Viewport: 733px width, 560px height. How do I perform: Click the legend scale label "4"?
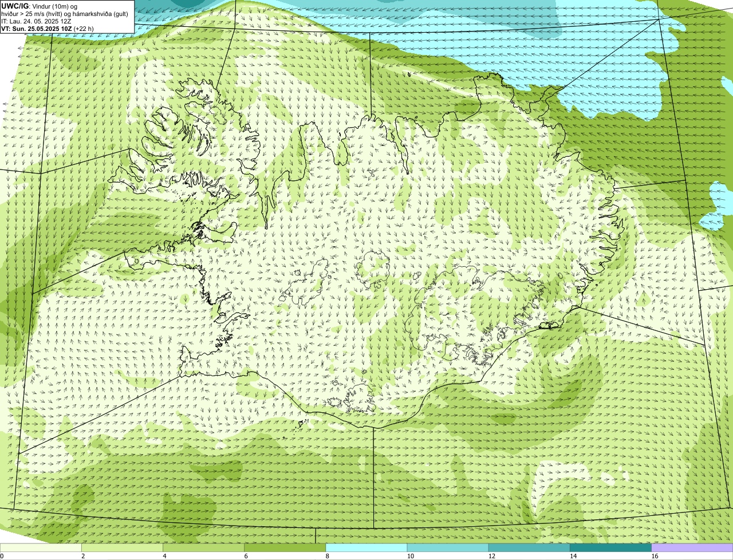[x=164, y=556]
